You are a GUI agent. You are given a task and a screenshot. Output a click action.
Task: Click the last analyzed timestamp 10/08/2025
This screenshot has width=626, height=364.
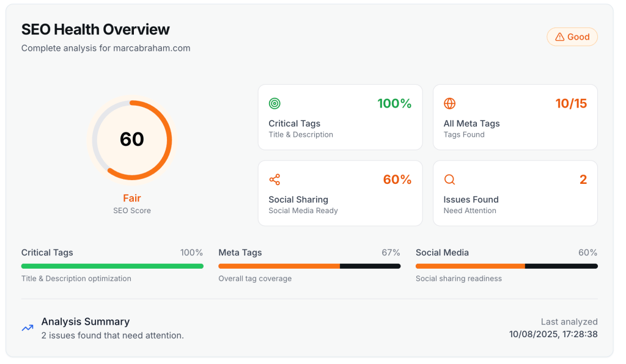coord(553,334)
